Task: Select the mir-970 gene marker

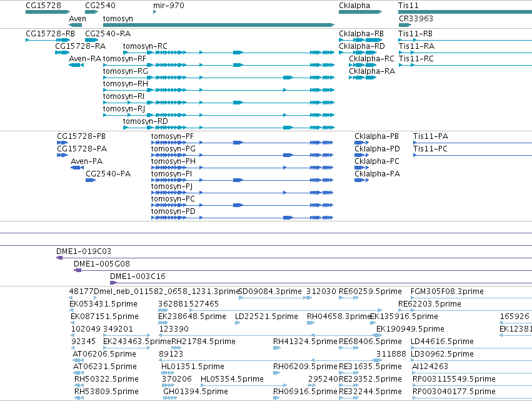Action: pyautogui.click(x=154, y=12)
